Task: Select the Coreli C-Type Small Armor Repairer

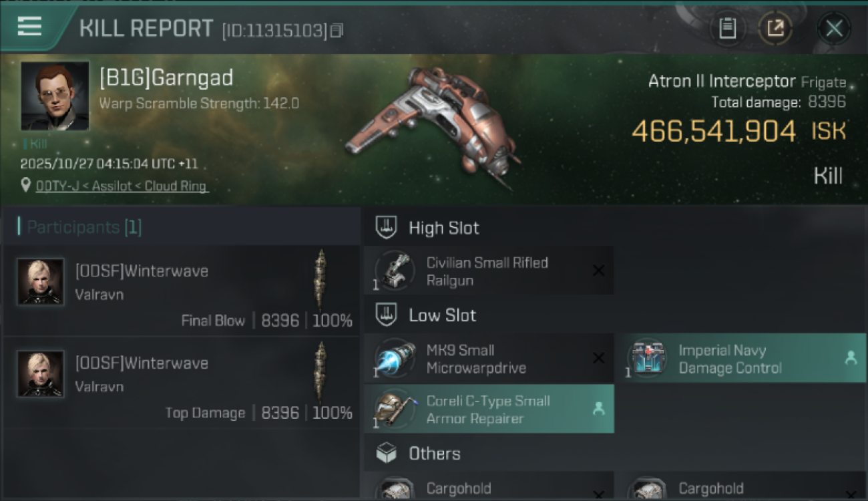Action: tap(489, 409)
